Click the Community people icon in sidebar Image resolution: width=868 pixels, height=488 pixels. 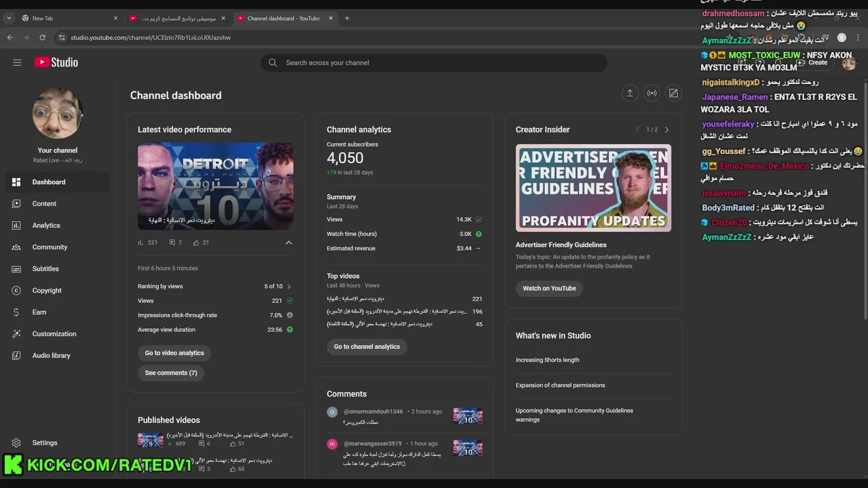click(16, 247)
